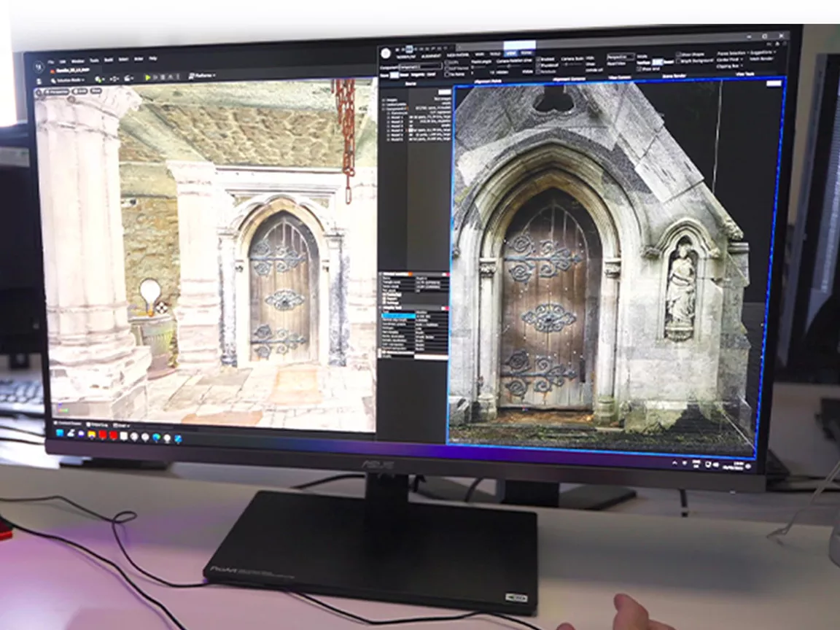This screenshot has height=630, width=840.
Task: Open the Perspective view dropdown in Unreal viewport
Action: click(57, 92)
